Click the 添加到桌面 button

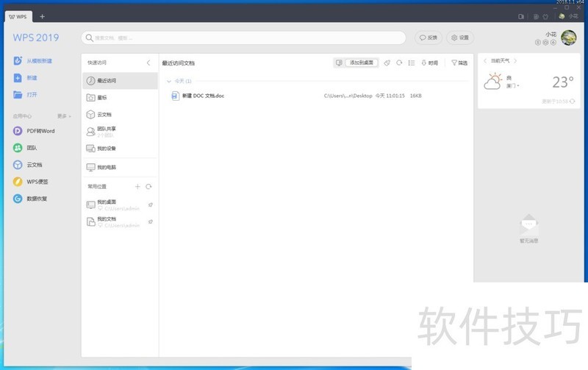click(x=362, y=63)
